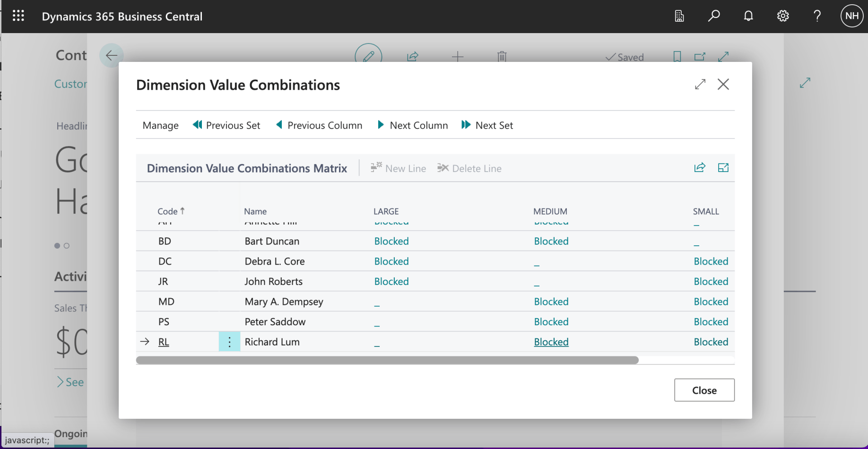Sort by the Code column header

click(x=168, y=211)
